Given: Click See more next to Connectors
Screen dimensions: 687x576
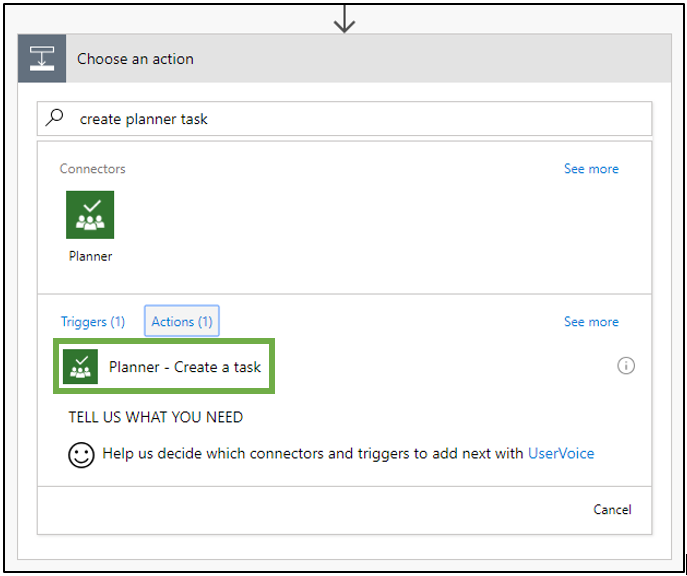Looking at the screenshot, I should pos(591,169).
